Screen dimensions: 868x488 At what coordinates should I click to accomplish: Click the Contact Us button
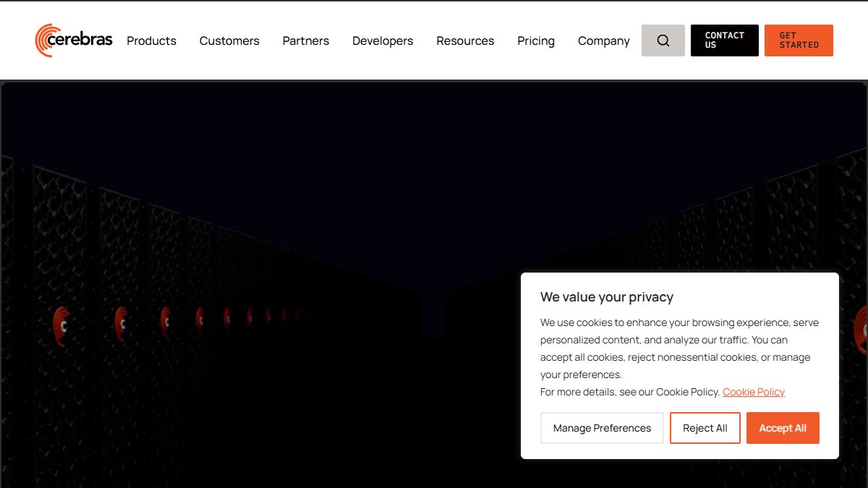click(725, 40)
